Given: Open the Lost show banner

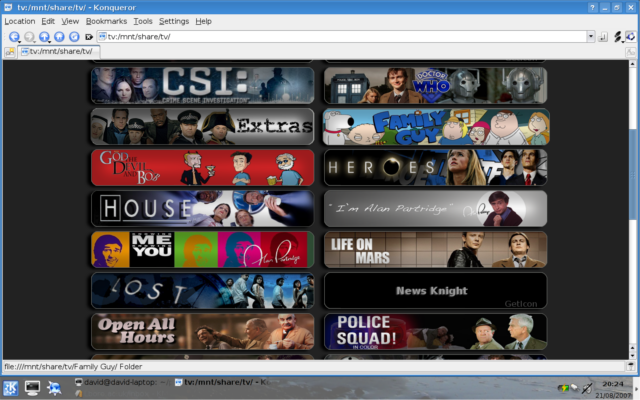Looking at the screenshot, I should click(202, 291).
